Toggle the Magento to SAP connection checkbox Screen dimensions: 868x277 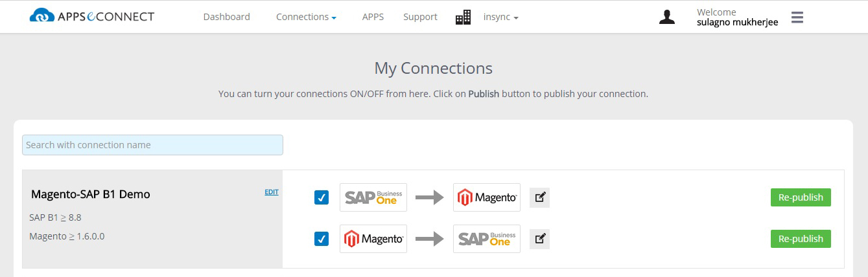(322, 239)
